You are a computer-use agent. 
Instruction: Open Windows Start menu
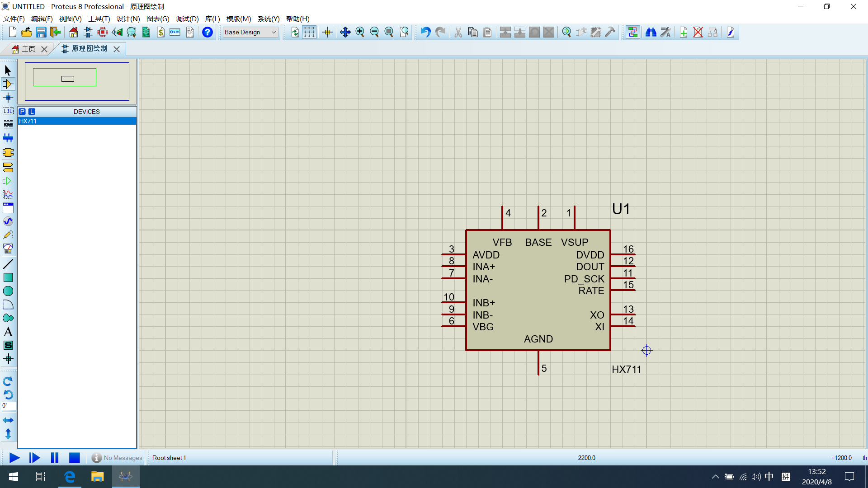click(14, 477)
